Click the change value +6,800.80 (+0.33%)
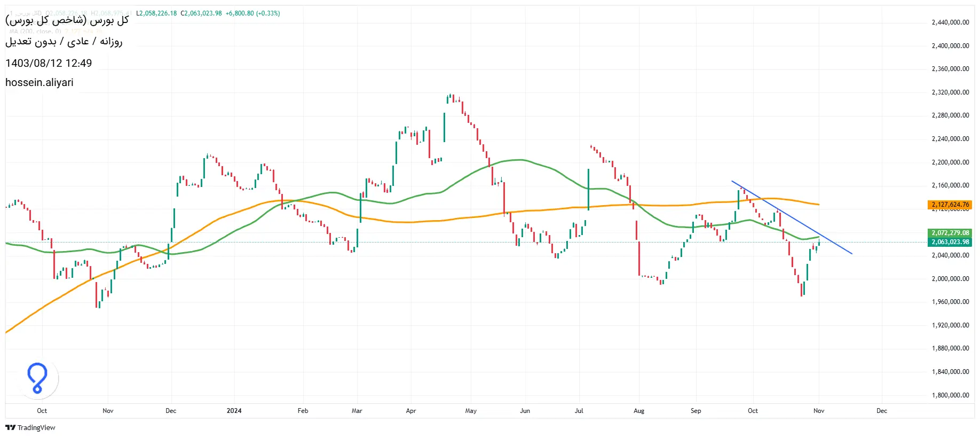The height and width of the screenshot is (437, 980). [253, 13]
